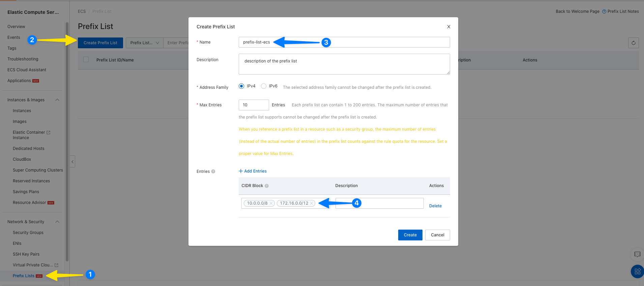Close the Create Prefix List dialog with X

[x=448, y=27]
